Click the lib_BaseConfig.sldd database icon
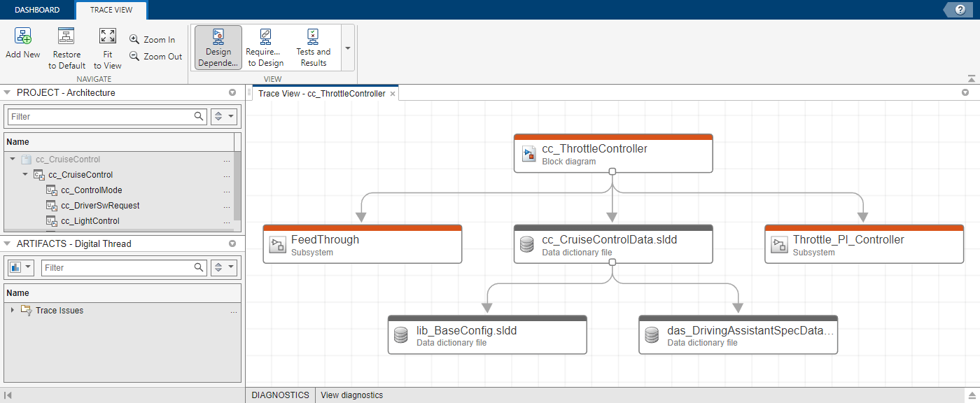Screen dimensions: 980x403 pos(401,336)
